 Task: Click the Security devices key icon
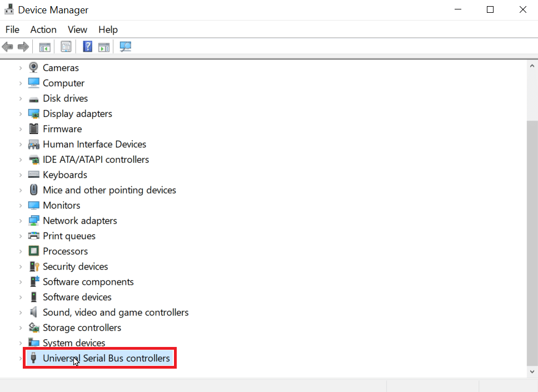point(34,266)
